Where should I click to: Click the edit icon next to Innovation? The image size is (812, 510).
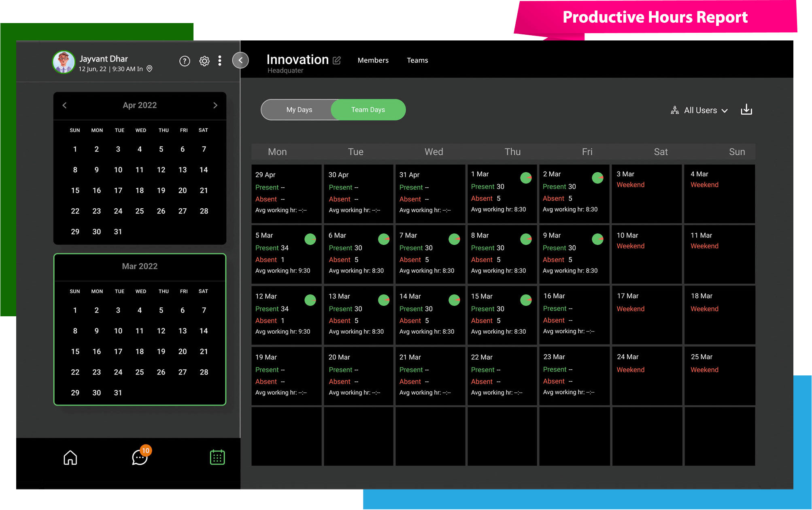(337, 61)
